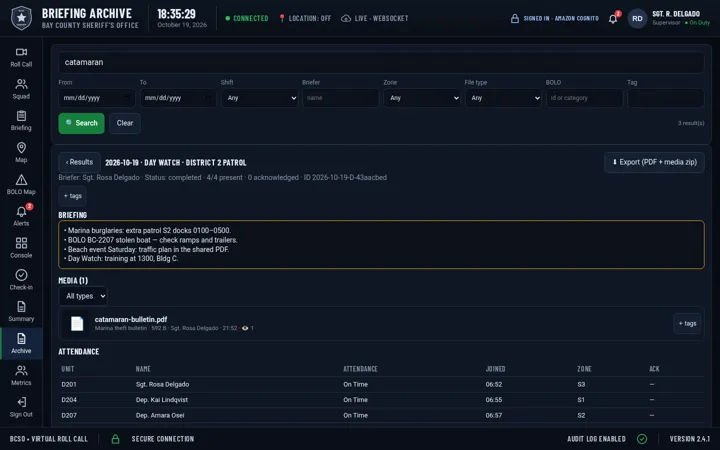Image resolution: width=720 pixels, height=450 pixels.
Task: Click the BOLO id or category field
Action: pos(585,98)
